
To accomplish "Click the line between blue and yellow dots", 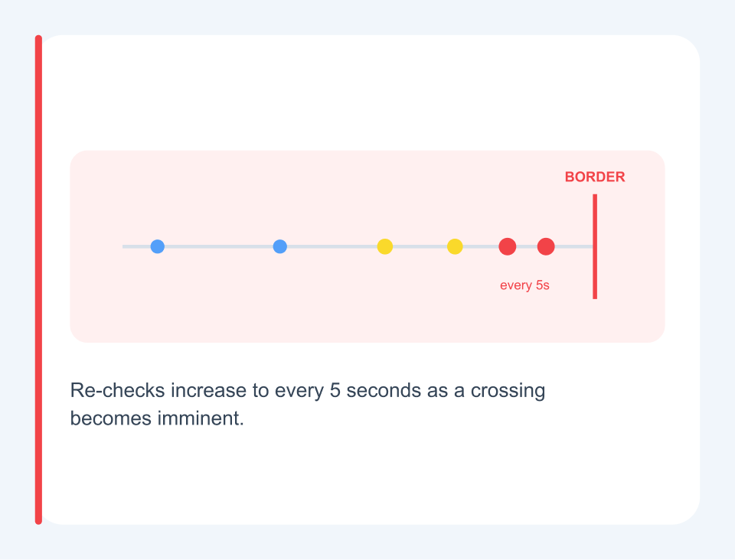I will coord(332,246).
